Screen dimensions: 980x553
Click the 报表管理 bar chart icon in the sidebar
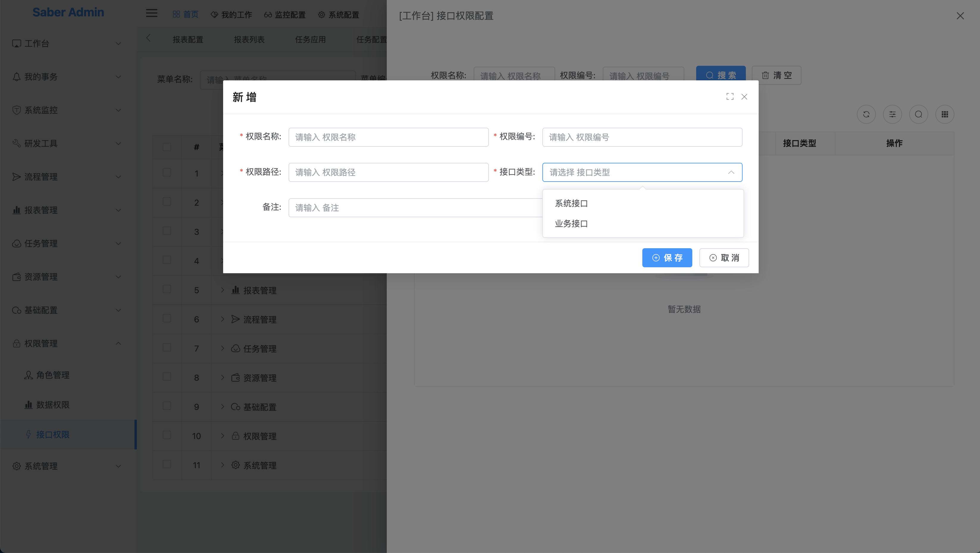16,210
